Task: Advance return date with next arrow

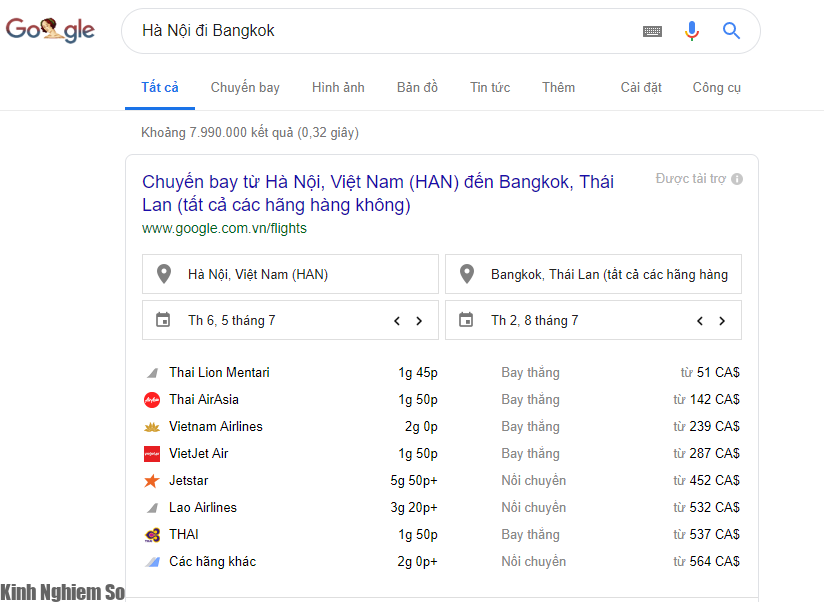Action: click(x=722, y=320)
